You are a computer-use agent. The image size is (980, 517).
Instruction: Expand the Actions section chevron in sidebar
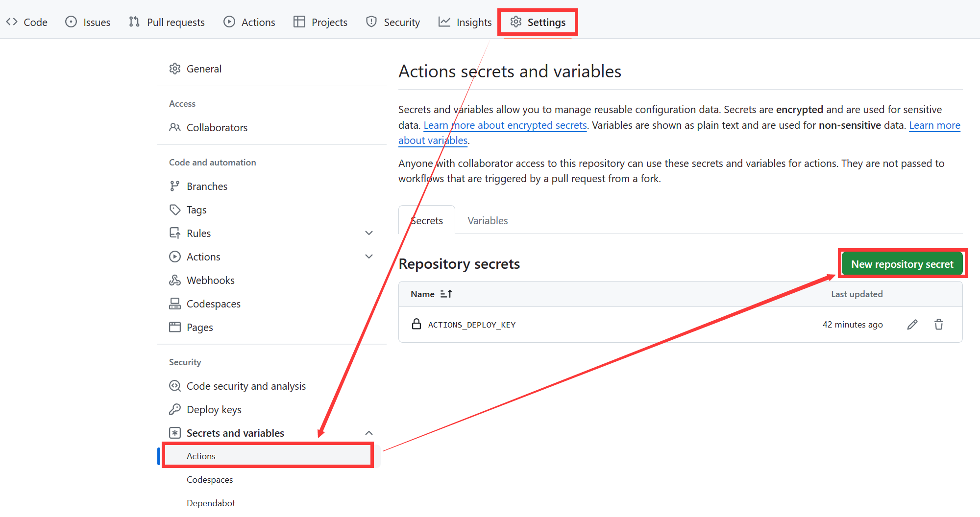(369, 257)
